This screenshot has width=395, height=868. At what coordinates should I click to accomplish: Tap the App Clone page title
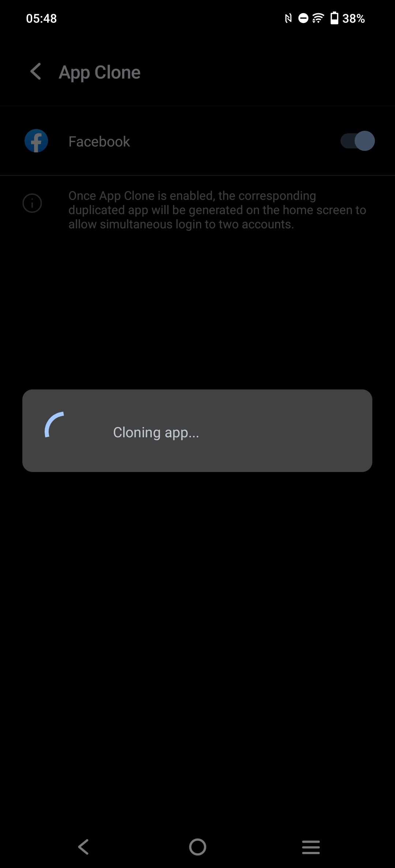click(99, 72)
